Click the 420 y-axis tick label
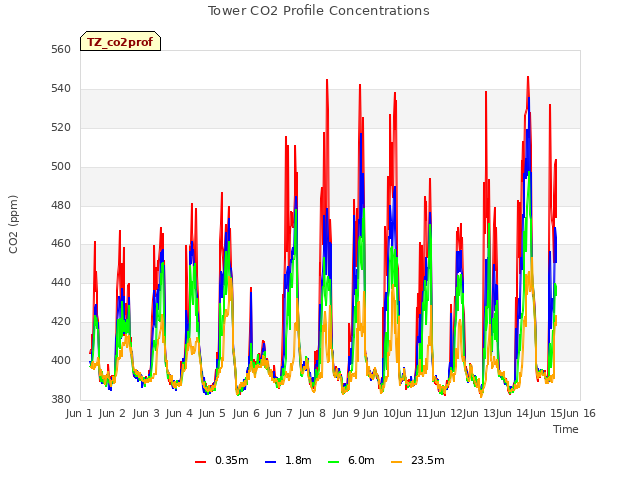 point(61,322)
